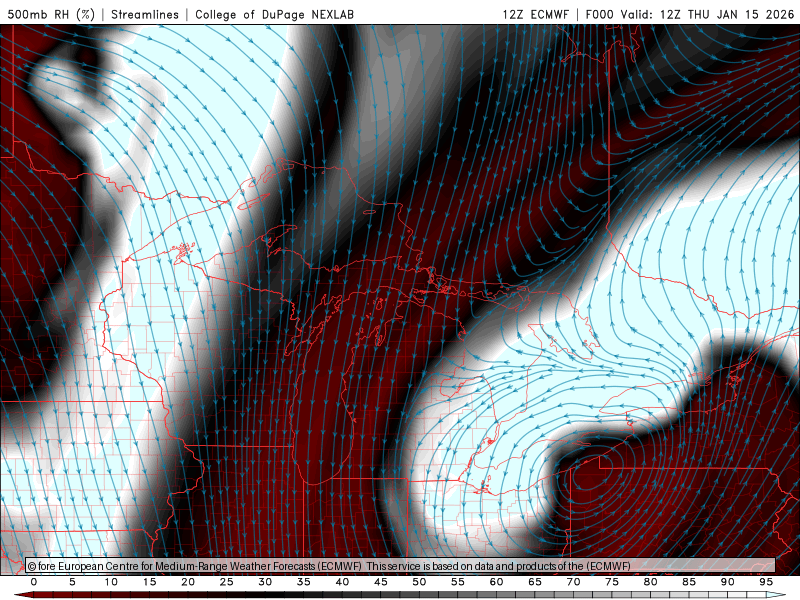Click the "90" value on the color scale
The width and height of the screenshot is (800, 600).
tap(728, 582)
